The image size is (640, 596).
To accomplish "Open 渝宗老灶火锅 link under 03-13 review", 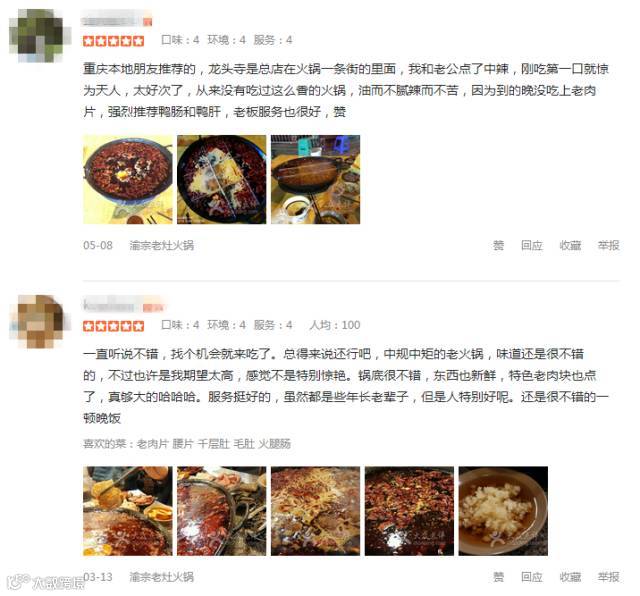I will (162, 577).
